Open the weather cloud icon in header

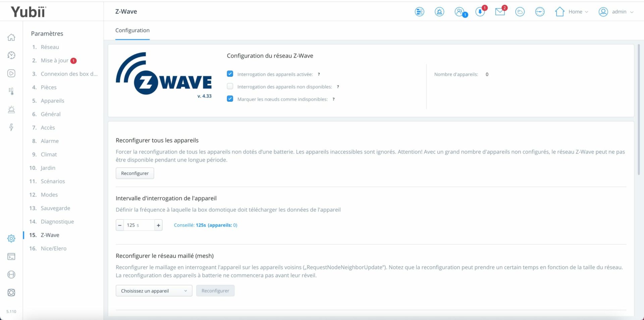[520, 12]
